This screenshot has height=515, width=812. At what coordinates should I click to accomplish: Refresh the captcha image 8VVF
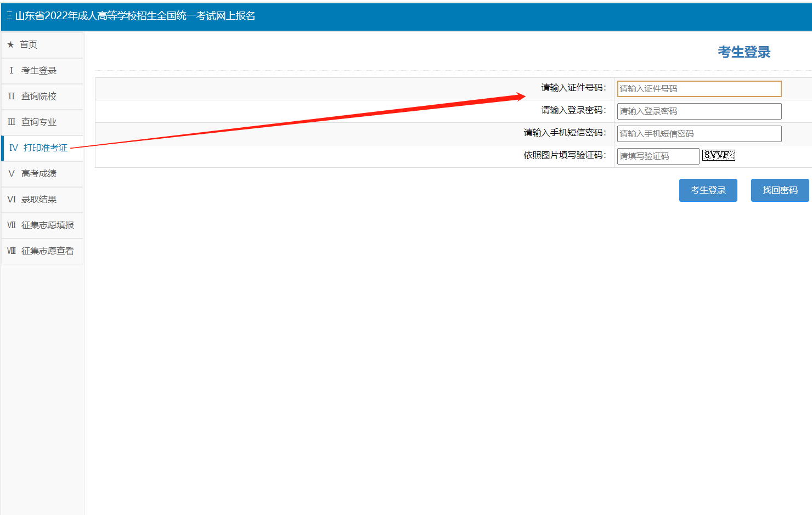point(719,155)
